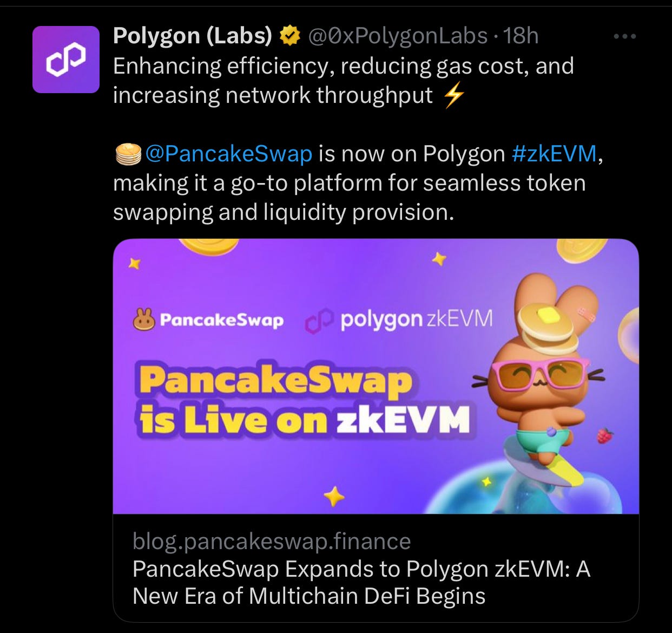This screenshot has width=672, height=633.
Task: Click the lightning bolt emoji
Action: point(453,96)
